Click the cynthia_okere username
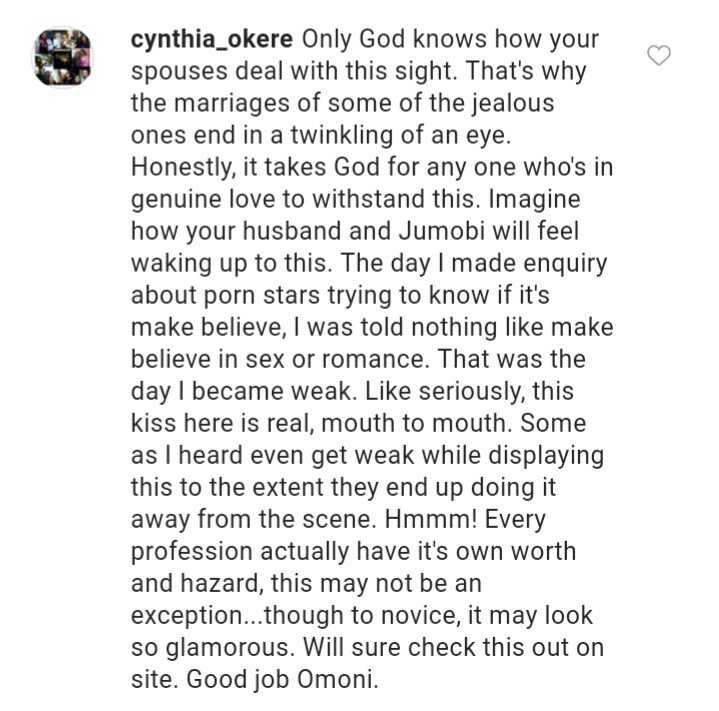719x711 pixels. [212, 41]
